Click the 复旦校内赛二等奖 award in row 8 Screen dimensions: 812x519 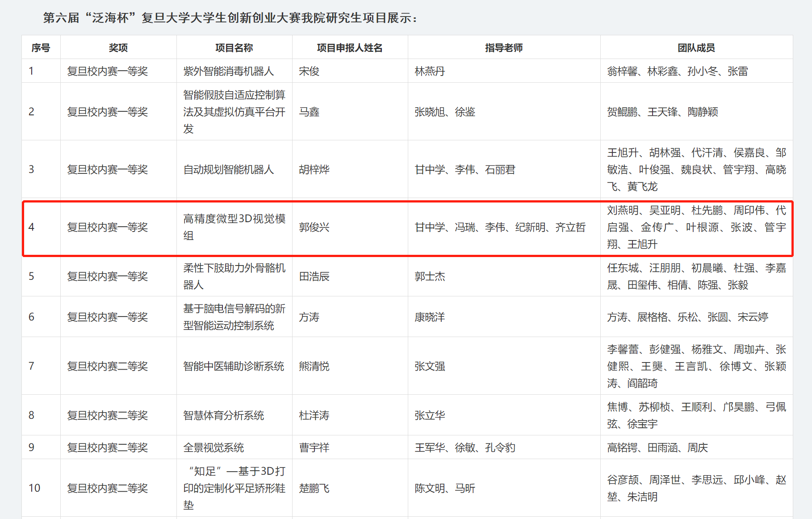(107, 415)
